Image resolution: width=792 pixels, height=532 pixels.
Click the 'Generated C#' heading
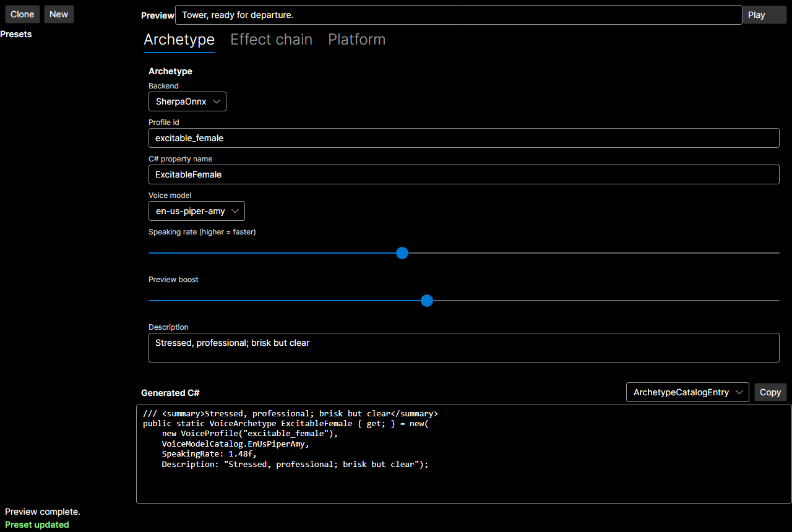(x=170, y=393)
